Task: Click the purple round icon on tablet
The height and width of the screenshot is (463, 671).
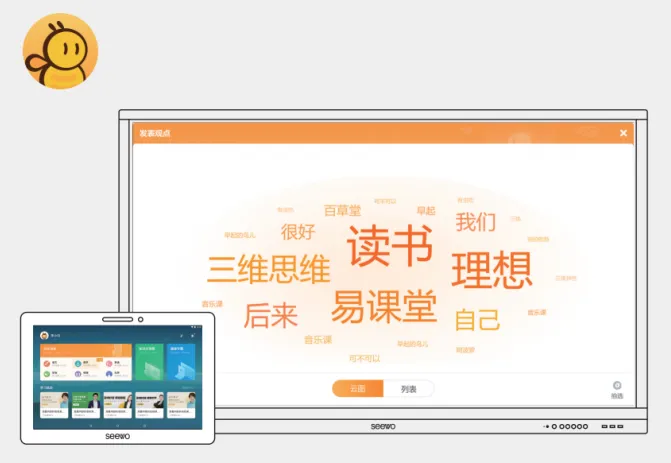Action: [78, 374]
